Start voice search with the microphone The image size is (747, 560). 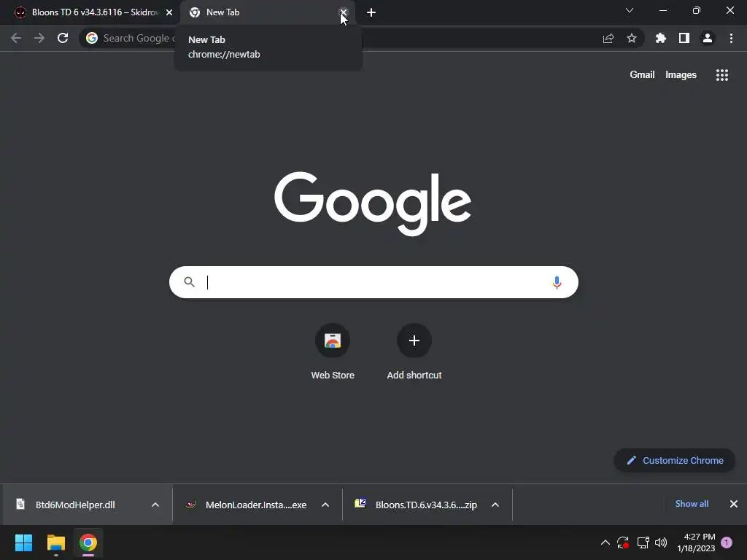point(557,282)
